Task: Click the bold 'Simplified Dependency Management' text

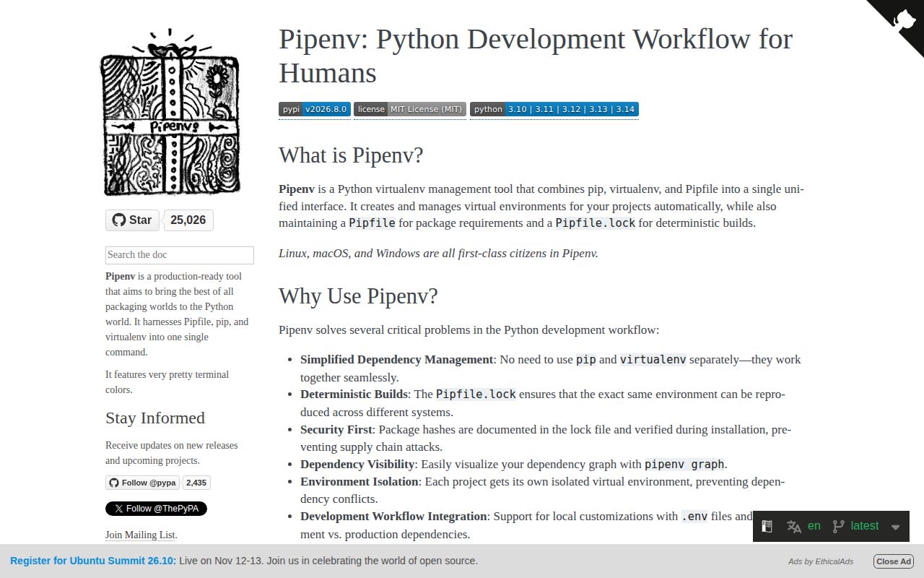Action: click(397, 360)
